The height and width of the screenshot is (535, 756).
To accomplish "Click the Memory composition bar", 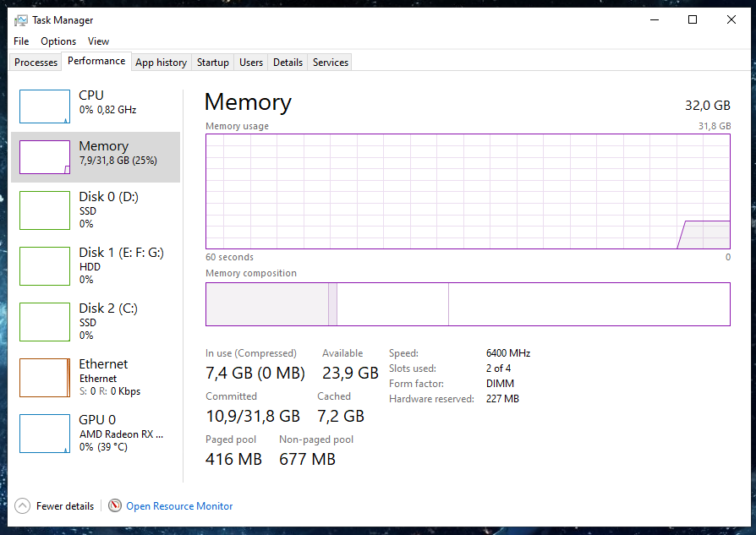I will click(468, 304).
